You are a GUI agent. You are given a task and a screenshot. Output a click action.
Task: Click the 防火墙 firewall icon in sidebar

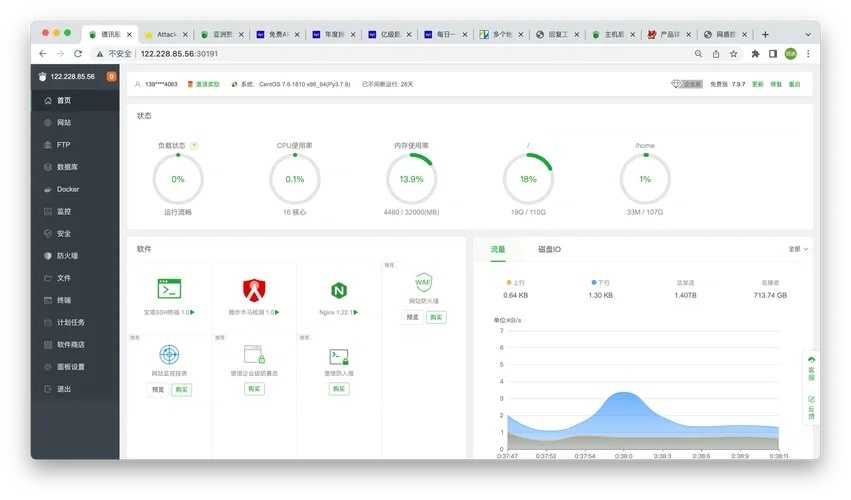[48, 256]
